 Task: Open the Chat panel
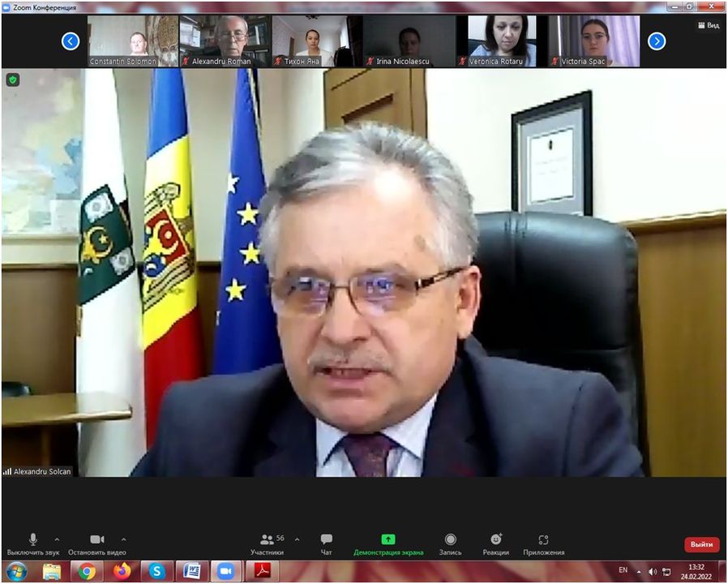tap(326, 544)
